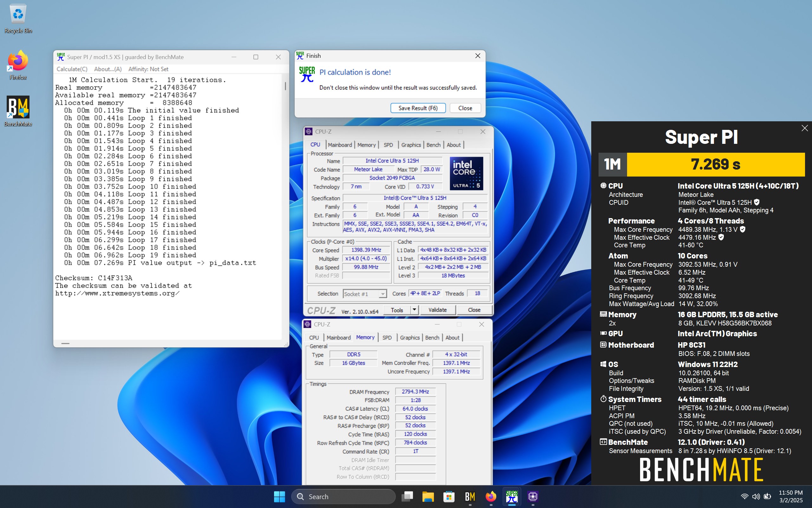Expand the Tools dropdown arrow in CPU-Z
812x508 pixels.
pos(414,310)
